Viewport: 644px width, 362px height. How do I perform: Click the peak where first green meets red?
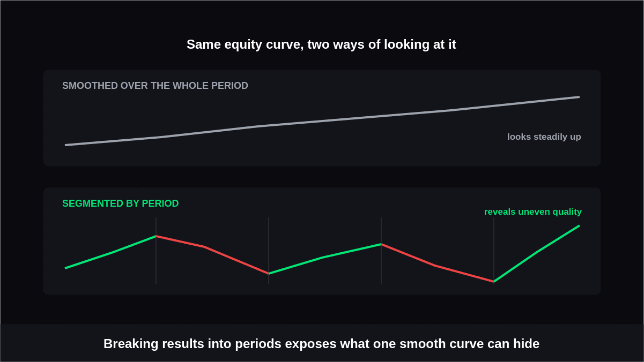click(156, 236)
